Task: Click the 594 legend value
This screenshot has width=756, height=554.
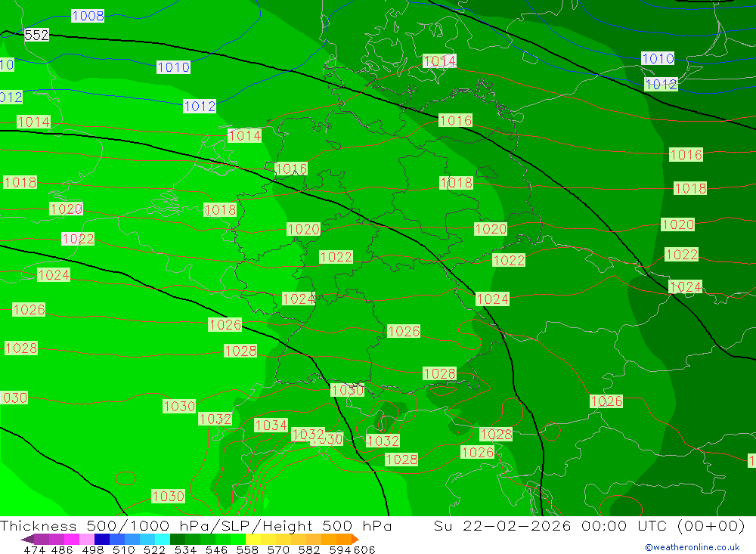Action: pos(340,549)
